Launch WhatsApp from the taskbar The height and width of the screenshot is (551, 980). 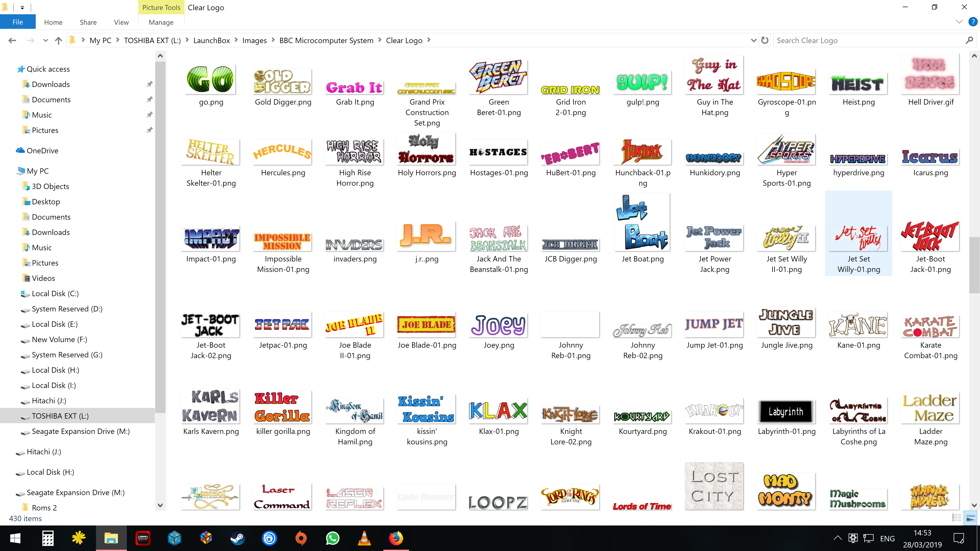[x=333, y=538]
